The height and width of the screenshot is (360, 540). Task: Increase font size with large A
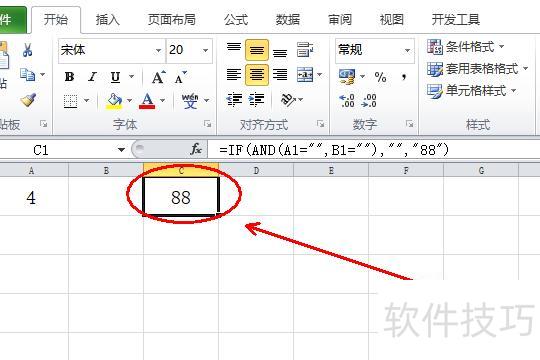pos(159,77)
